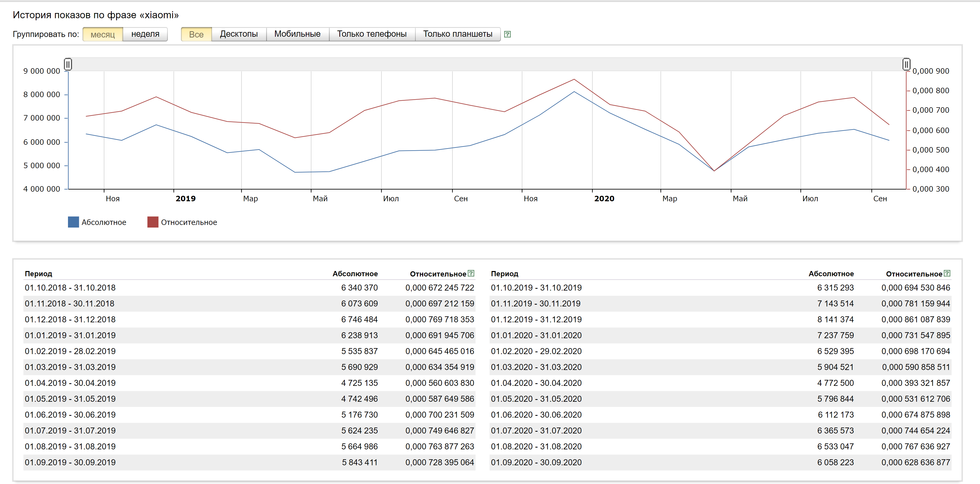Click the 01.04.2019 - 30.04.2019 table row
This screenshot has width=980, height=484.
(70, 383)
